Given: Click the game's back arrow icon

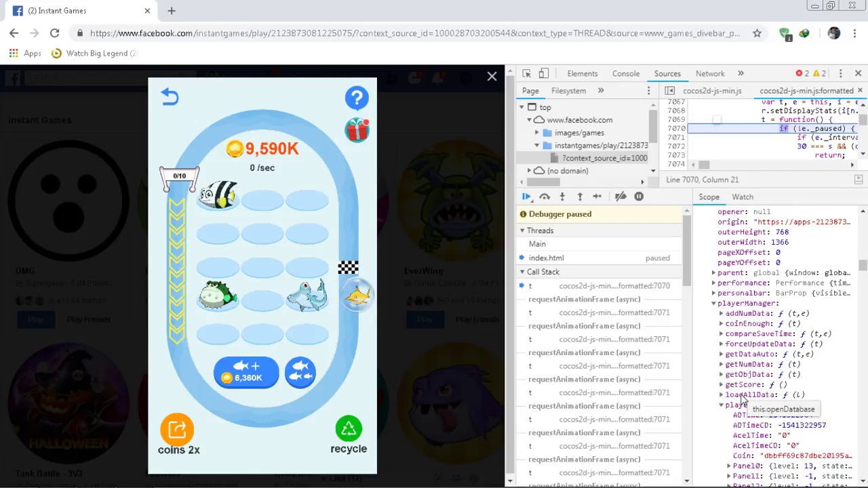Looking at the screenshot, I should tap(170, 97).
